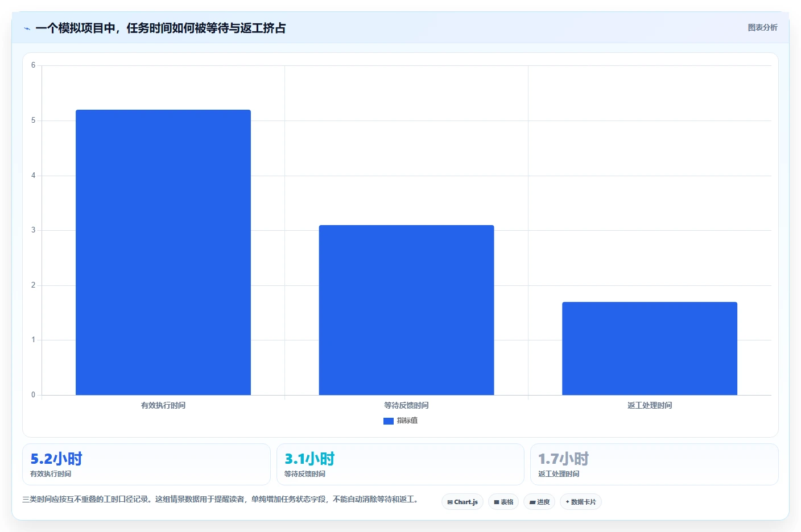Viewport: 801px width, 532px height.
Task: Click the y-axis value 3
Action: 33,230
